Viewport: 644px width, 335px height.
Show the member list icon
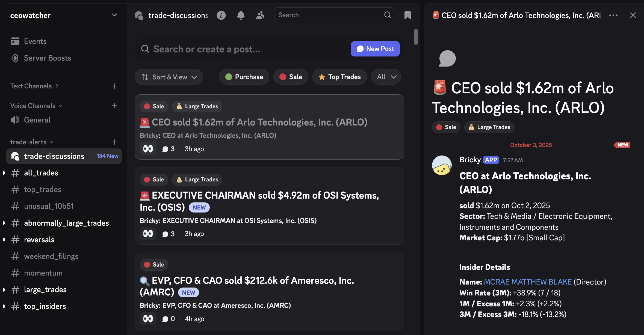click(260, 15)
